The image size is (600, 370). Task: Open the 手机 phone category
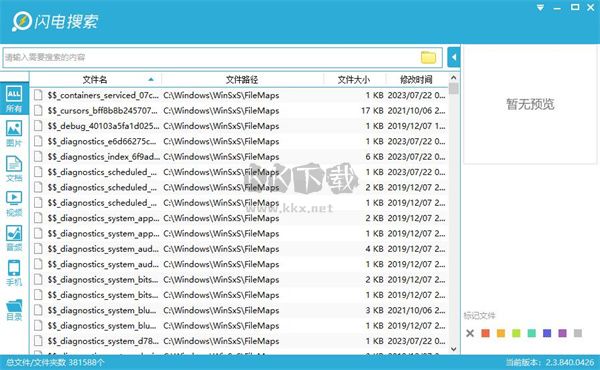(14, 273)
